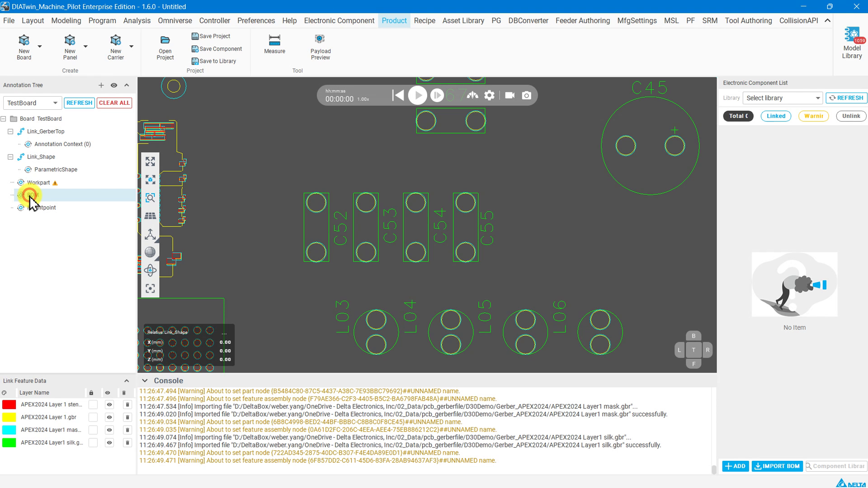Tick the lock checkbox for Layer 1.gbr
The image size is (868, 488).
[x=93, y=417]
